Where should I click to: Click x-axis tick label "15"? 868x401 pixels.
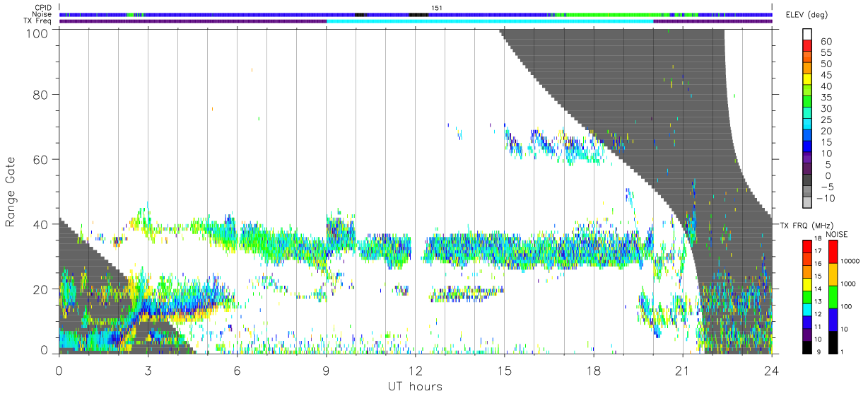tap(505, 370)
